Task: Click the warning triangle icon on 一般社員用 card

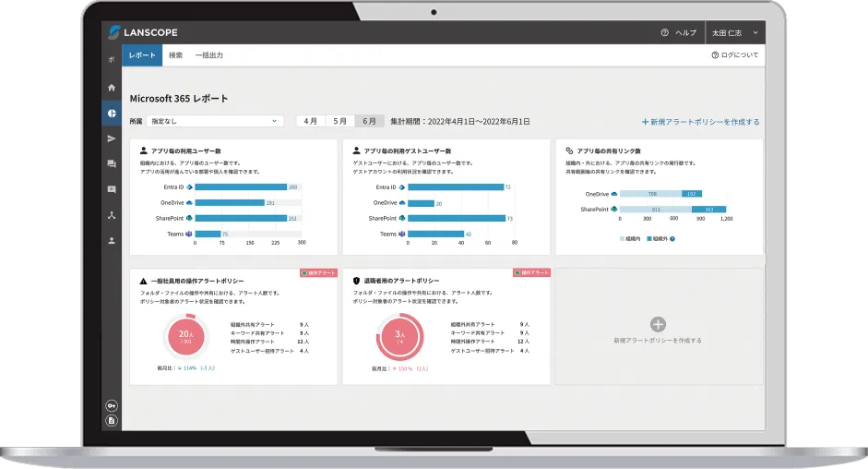Action: tap(143, 281)
